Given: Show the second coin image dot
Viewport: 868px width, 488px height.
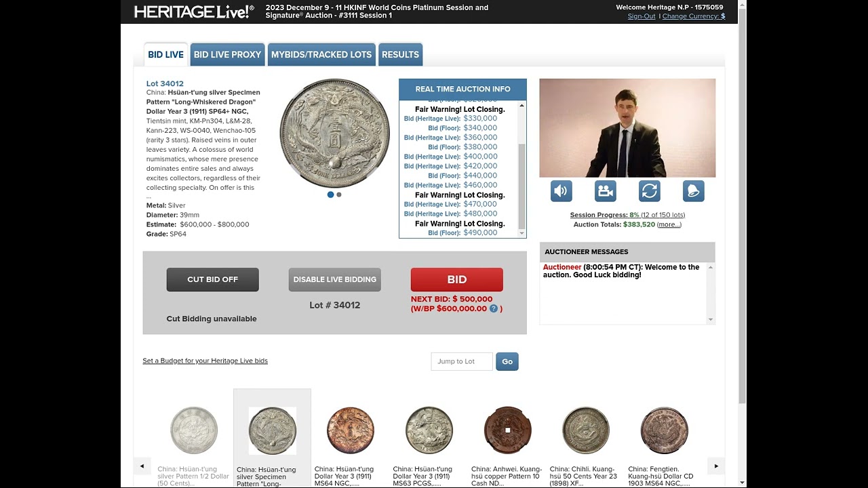Looking at the screenshot, I should click(x=339, y=195).
